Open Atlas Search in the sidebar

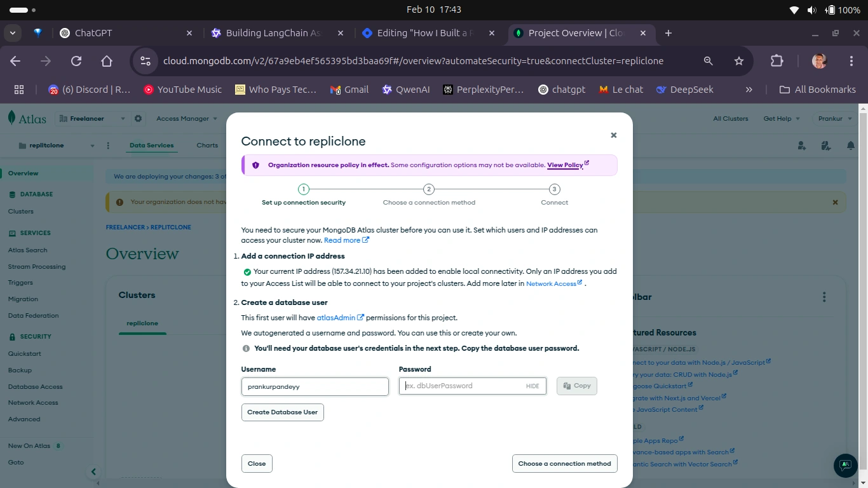pyautogui.click(x=28, y=250)
